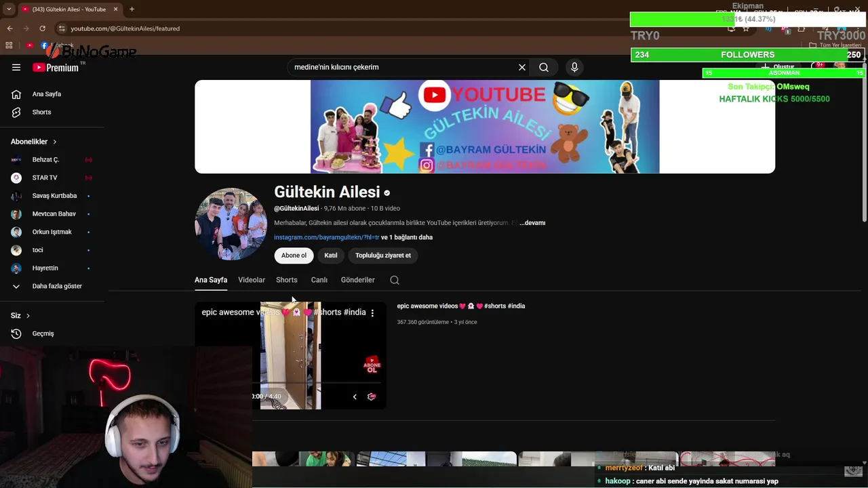Click Topluluğu ziyaret et button
This screenshot has height=488, width=868.
[x=383, y=256]
